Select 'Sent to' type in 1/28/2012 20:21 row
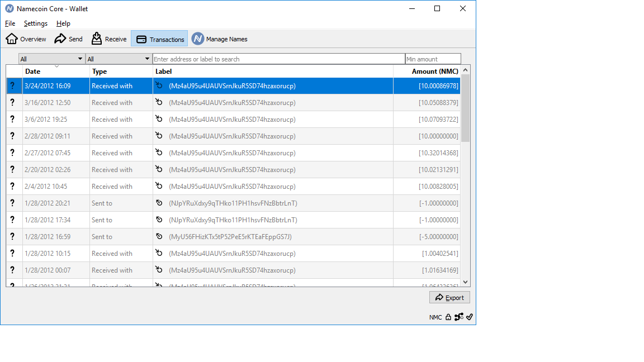644x362 pixels. (x=121, y=203)
